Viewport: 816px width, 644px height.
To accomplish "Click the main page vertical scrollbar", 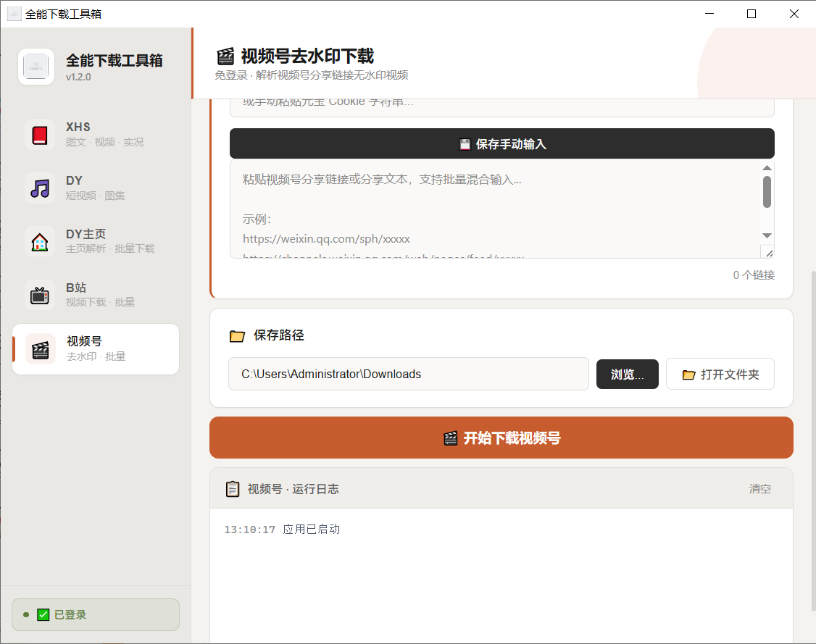I will (x=813, y=440).
